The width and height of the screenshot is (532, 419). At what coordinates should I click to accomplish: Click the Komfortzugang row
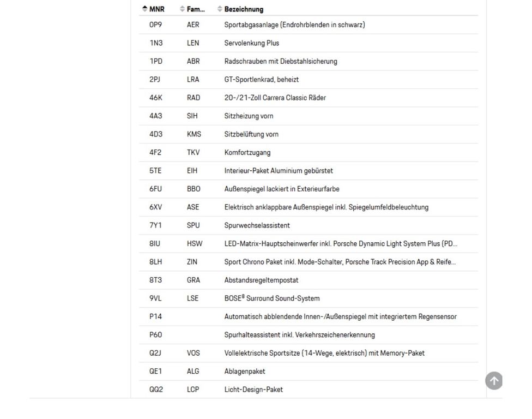[309, 152]
